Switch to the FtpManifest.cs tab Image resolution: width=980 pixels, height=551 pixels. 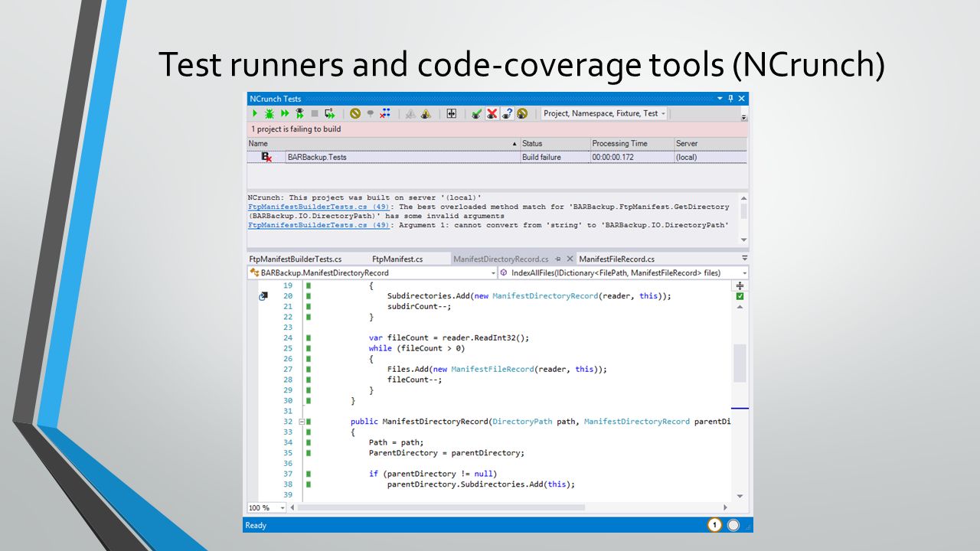point(397,259)
